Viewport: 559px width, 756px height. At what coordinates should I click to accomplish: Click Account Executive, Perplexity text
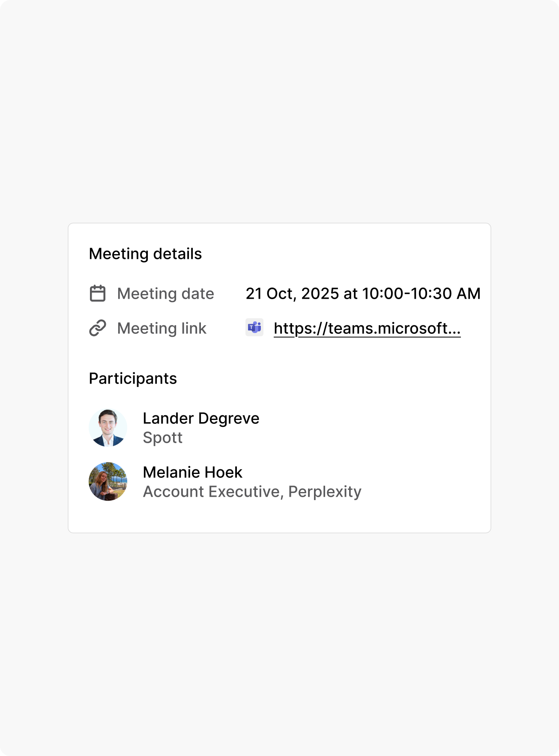(x=252, y=492)
